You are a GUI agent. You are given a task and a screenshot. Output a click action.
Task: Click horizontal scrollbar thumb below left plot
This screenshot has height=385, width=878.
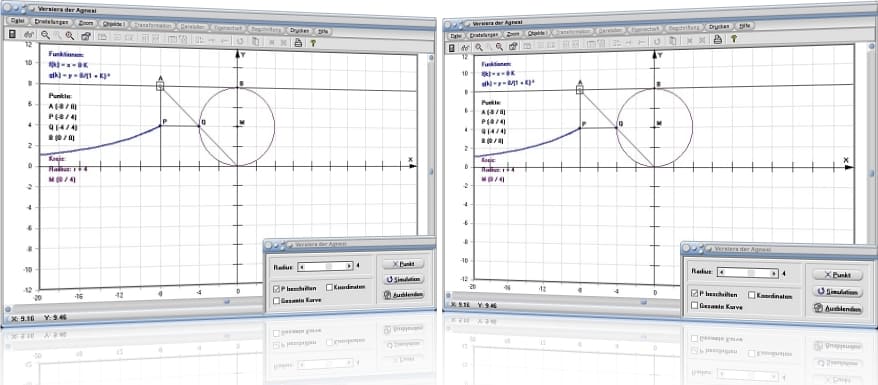point(227,302)
